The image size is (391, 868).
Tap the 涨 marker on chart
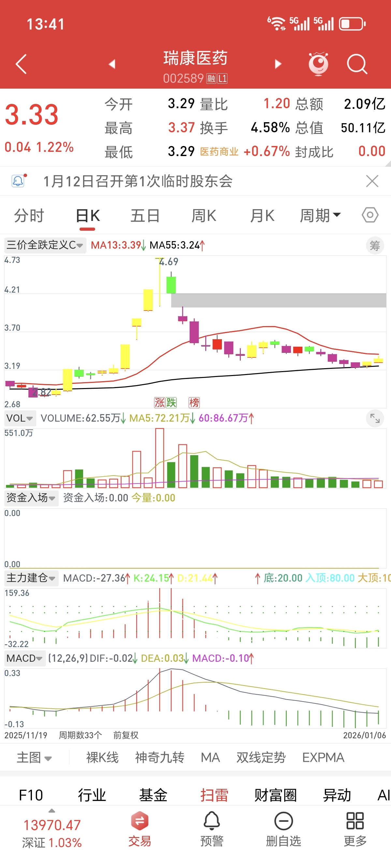[x=159, y=402]
